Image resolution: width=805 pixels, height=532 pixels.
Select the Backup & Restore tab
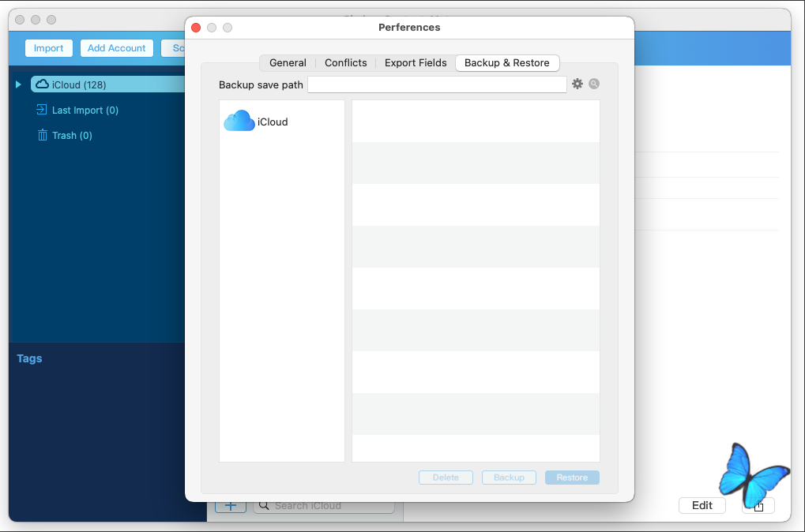506,63
